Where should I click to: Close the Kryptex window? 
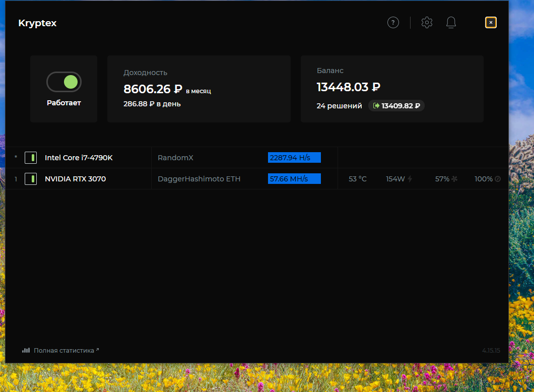pos(491,23)
